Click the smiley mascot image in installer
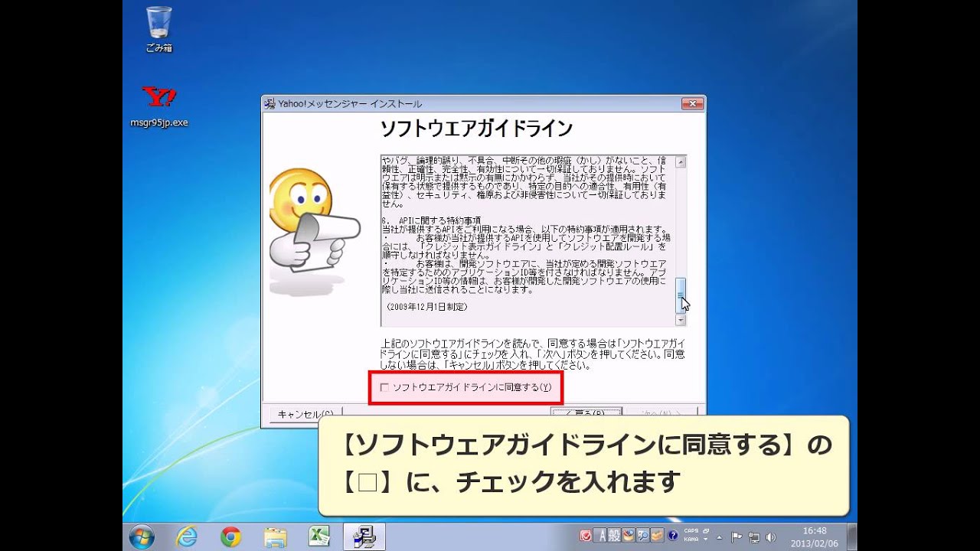 pyautogui.click(x=314, y=232)
